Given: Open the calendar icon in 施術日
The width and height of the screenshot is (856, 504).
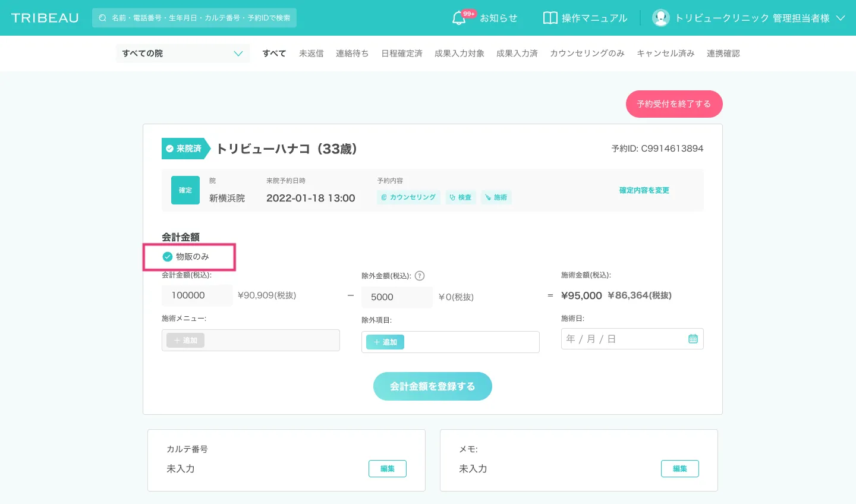Looking at the screenshot, I should pos(693,339).
